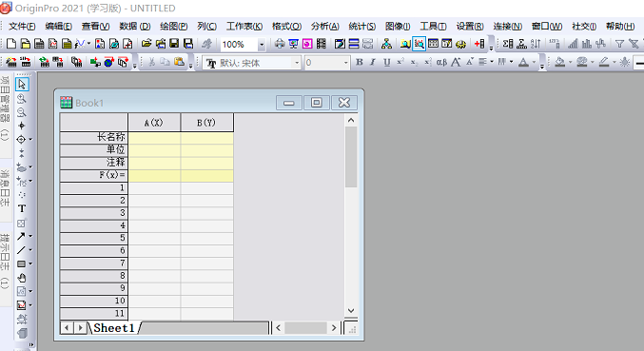
Task: Click the increase font size icon
Action: click(456, 62)
